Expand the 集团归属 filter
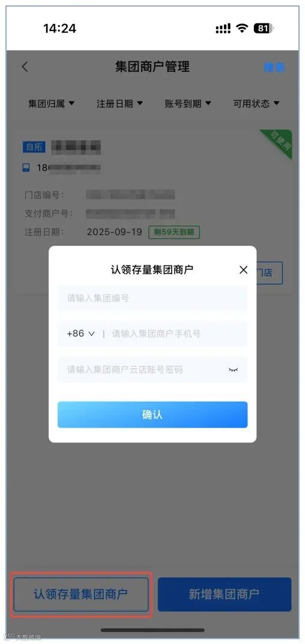The height and width of the screenshot is (644, 305). [x=52, y=104]
